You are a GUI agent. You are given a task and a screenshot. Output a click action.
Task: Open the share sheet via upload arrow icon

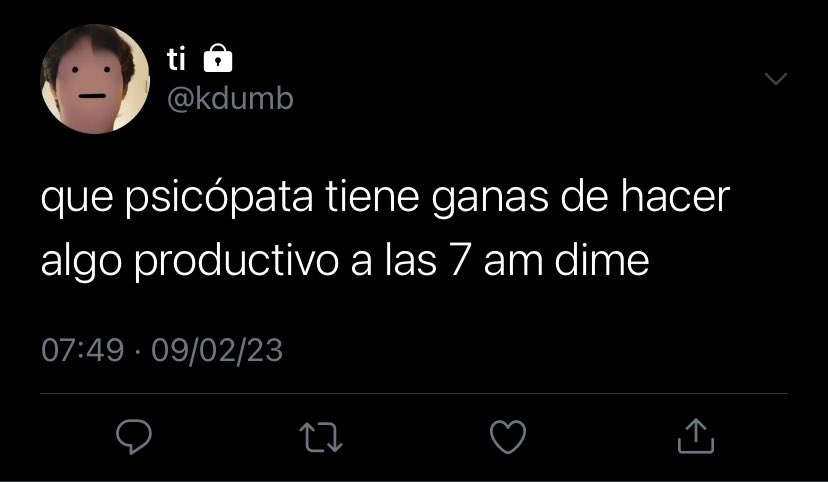pos(696,436)
